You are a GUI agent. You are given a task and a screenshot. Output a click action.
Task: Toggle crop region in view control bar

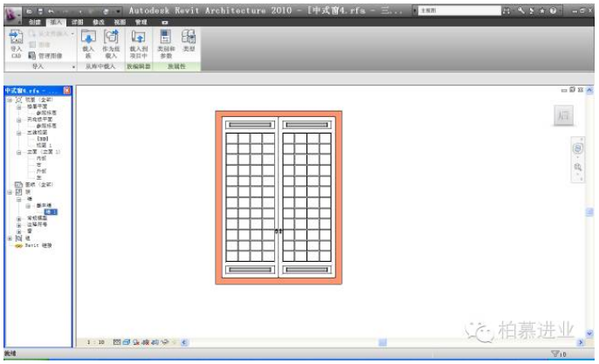coord(146,342)
